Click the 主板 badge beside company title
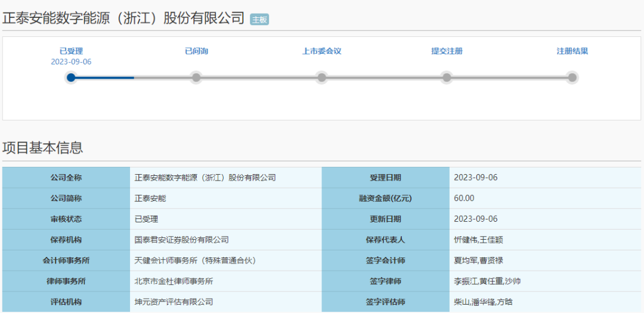The height and width of the screenshot is (313, 644). (x=259, y=20)
